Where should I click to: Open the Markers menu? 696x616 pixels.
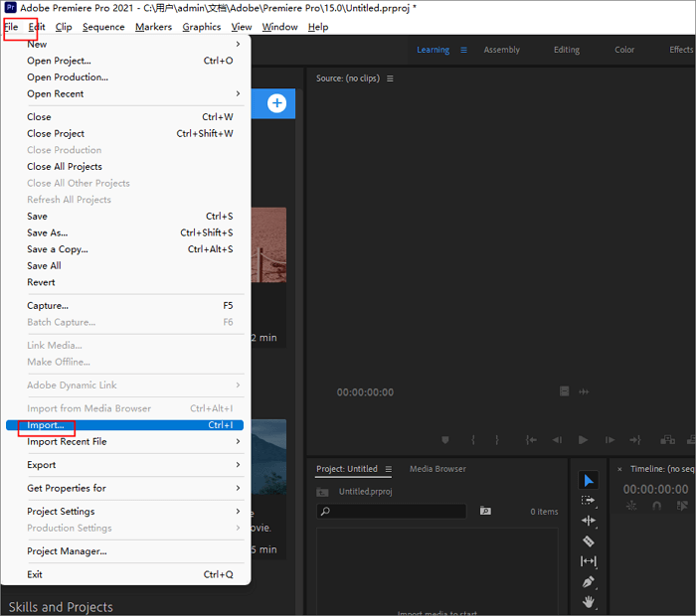click(x=153, y=27)
